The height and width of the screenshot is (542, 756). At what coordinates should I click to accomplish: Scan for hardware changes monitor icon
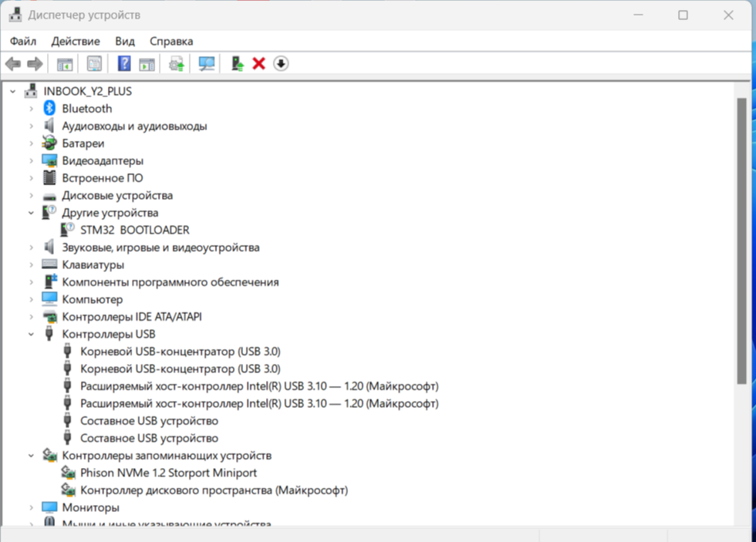tap(207, 63)
